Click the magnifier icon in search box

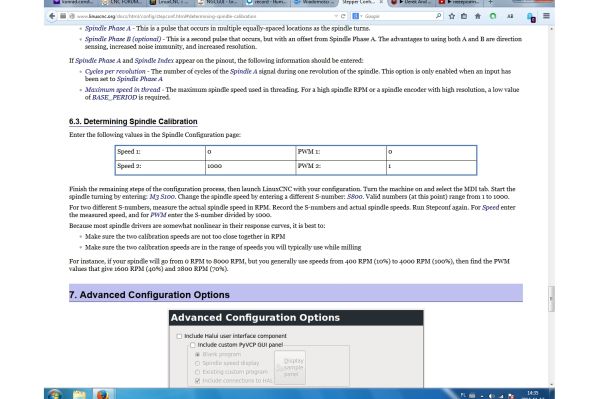(438, 16)
